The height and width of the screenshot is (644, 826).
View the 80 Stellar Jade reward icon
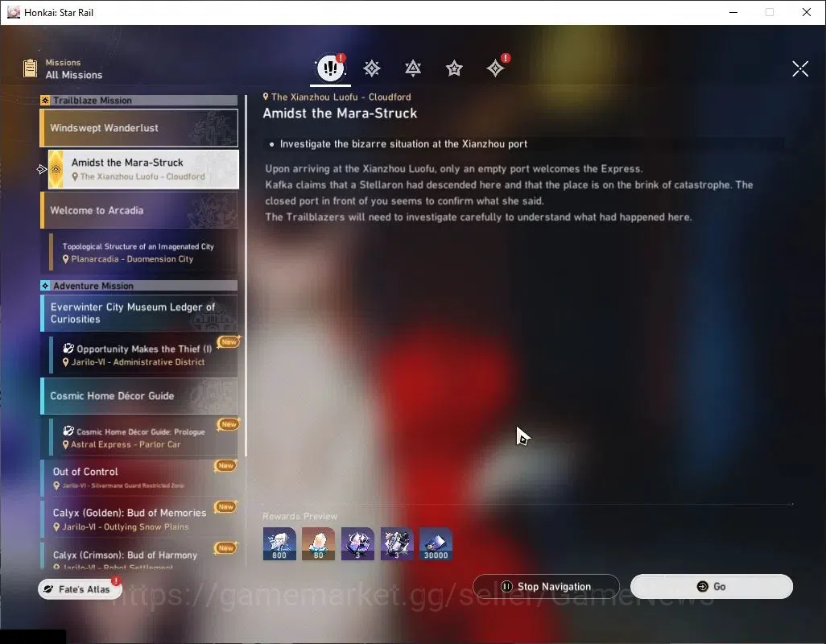click(318, 544)
